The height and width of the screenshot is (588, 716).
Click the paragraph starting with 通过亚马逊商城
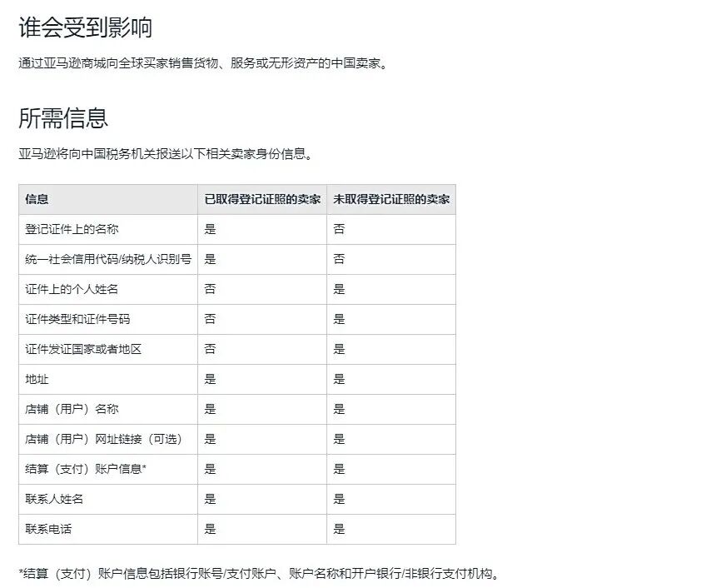(x=203, y=64)
